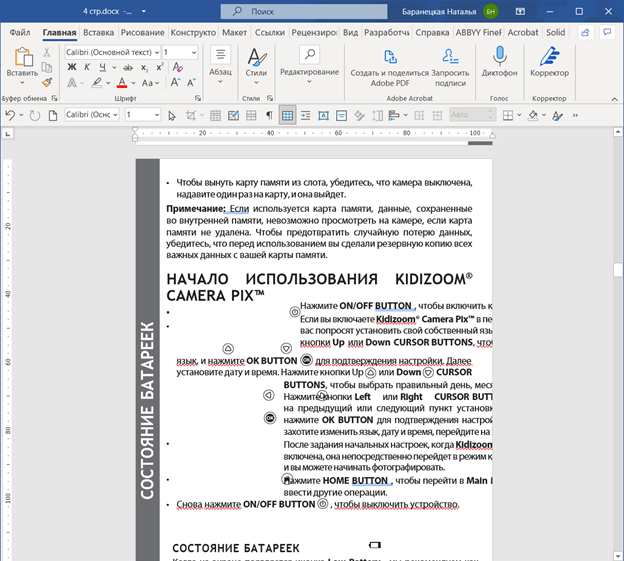
Task: Click tab selector L button at ruler corner
Action: click(x=8, y=134)
